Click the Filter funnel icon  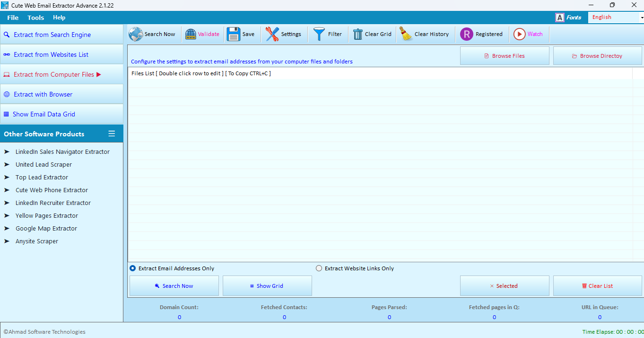320,34
